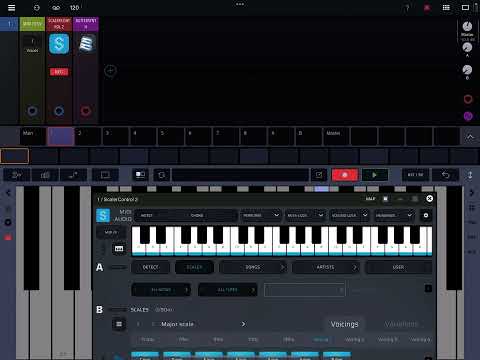Open the Major scale chevron
The image size is (480, 360).
click(x=243, y=324)
